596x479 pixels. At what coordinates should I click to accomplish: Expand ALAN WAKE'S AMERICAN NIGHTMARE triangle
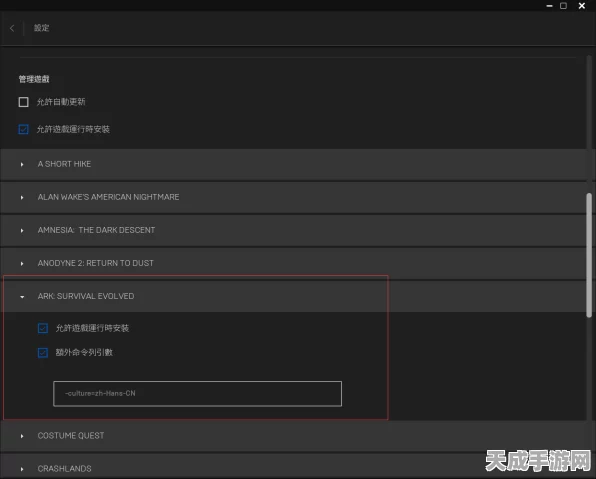point(22,197)
